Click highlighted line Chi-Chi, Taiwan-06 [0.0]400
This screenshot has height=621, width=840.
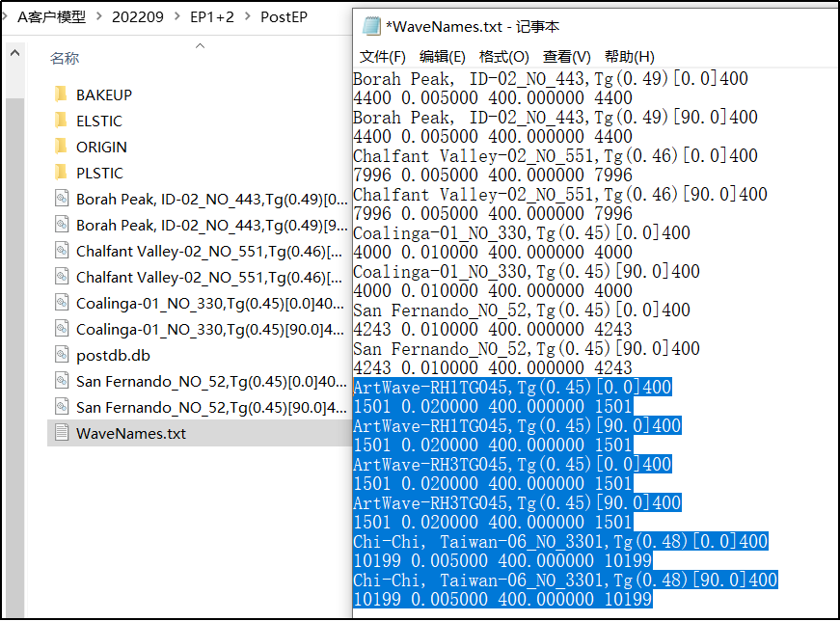pos(560,541)
